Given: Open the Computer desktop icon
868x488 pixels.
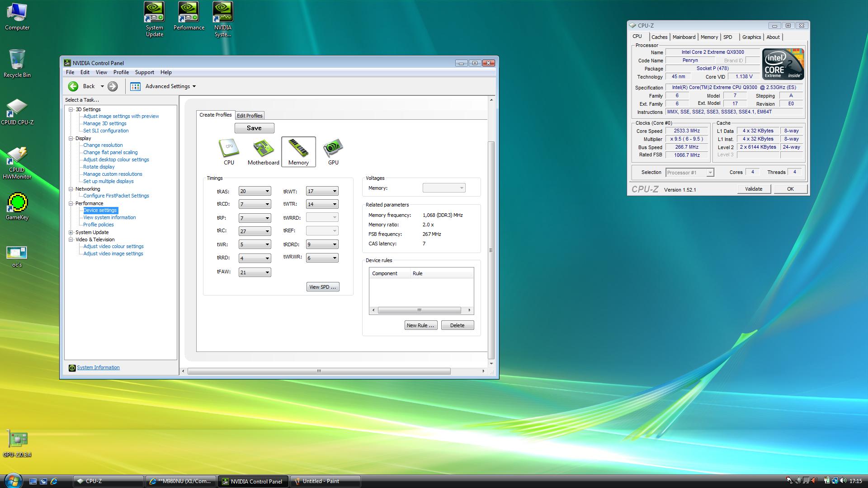Looking at the screenshot, I should 17,17.
